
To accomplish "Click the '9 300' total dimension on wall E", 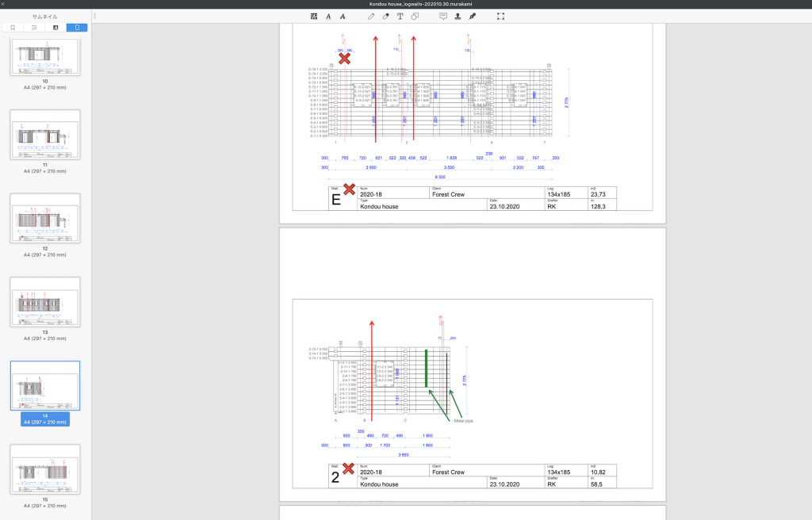I will click(439, 177).
